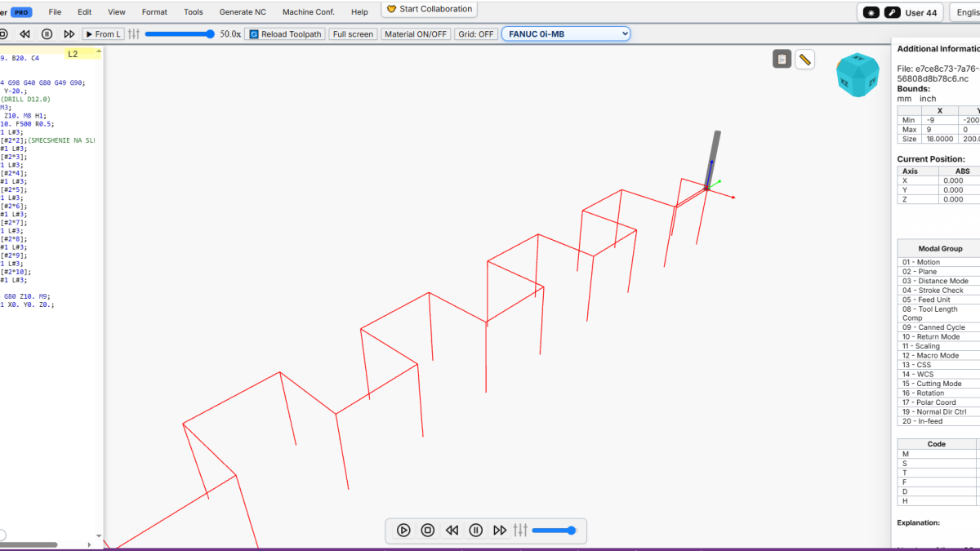Select the ruler measure tool icon
This screenshot has width=980, height=551.
coord(804,59)
